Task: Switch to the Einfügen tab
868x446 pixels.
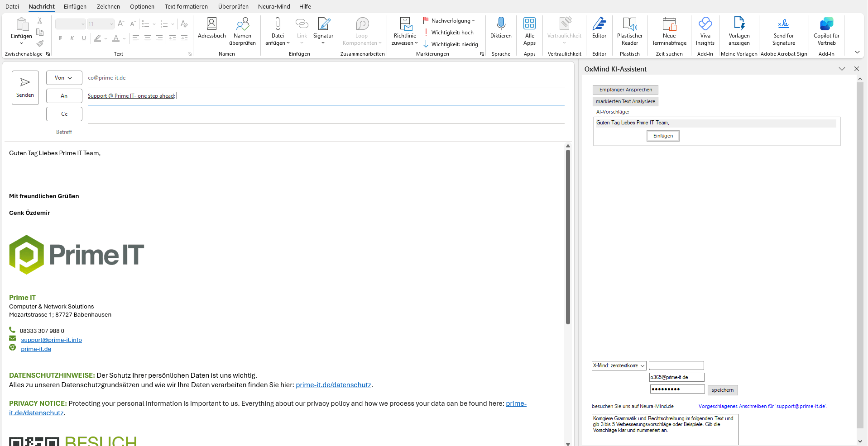Action: pyautogui.click(x=75, y=6)
